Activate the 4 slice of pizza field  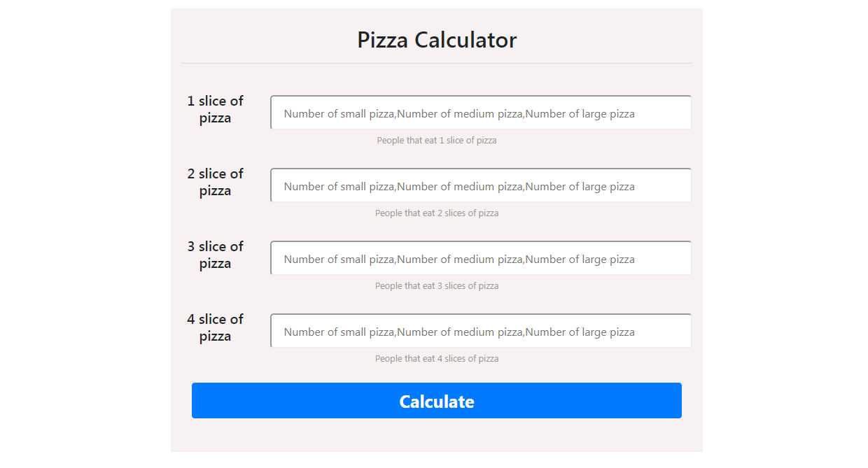pos(481,332)
